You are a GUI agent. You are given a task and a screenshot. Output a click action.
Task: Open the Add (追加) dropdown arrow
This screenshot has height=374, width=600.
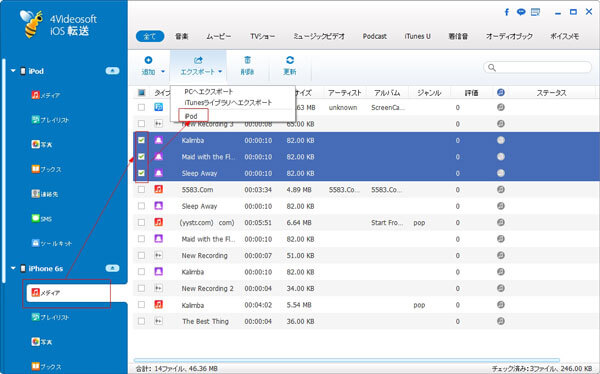coord(163,72)
